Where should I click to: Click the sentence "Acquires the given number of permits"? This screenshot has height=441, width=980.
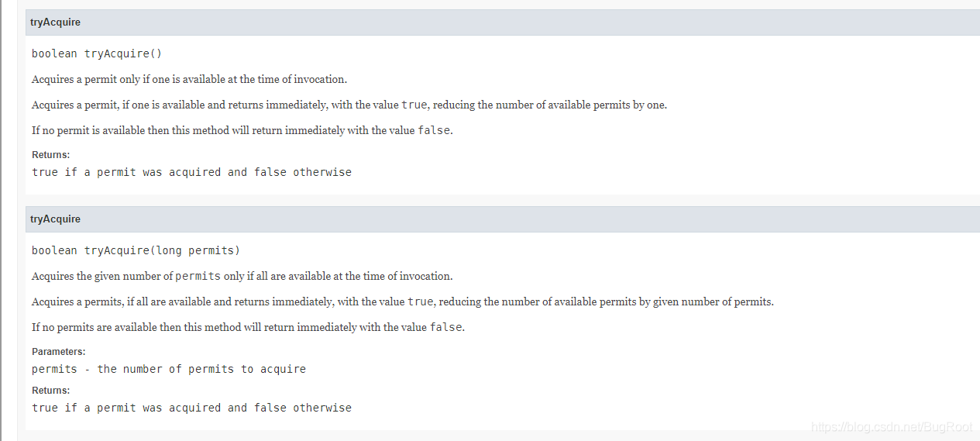pos(242,276)
